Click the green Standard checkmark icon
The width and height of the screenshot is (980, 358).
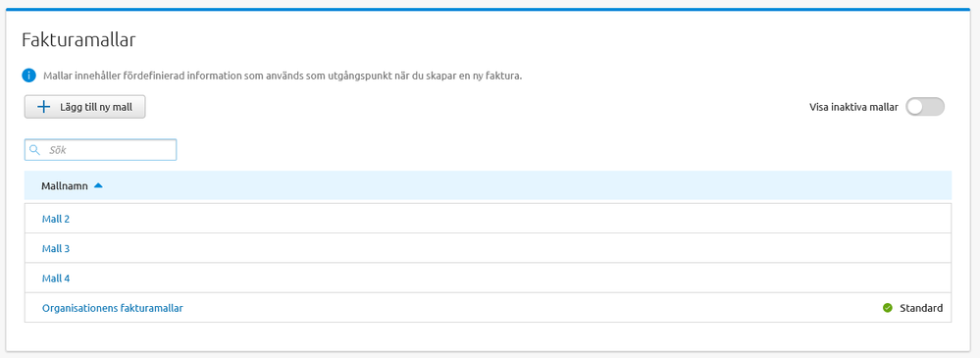coord(887,308)
